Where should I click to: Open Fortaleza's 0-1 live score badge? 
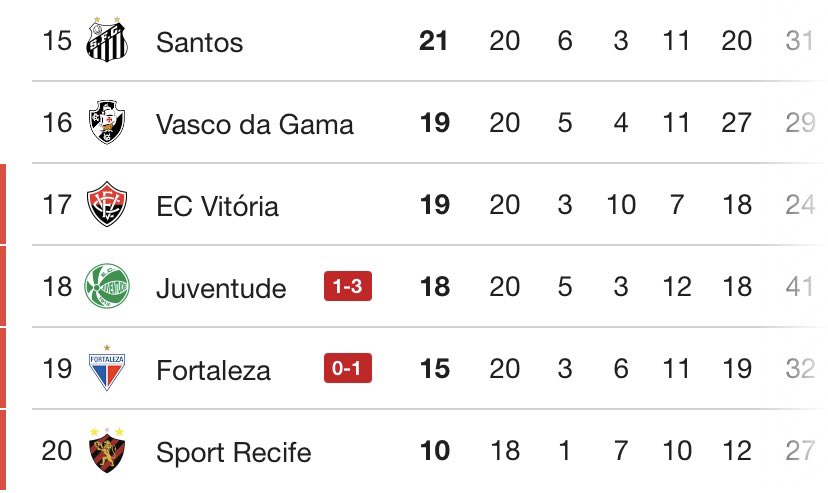(x=348, y=370)
